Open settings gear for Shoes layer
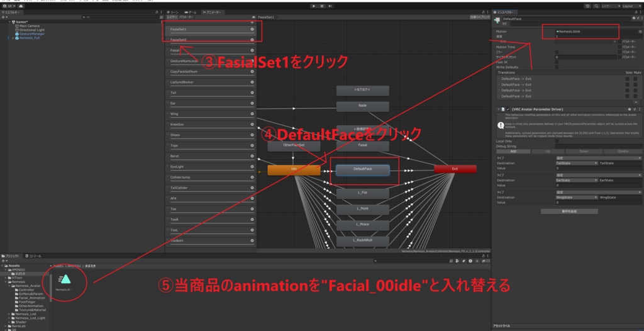Screen dimensions: 644x331 click(x=252, y=135)
